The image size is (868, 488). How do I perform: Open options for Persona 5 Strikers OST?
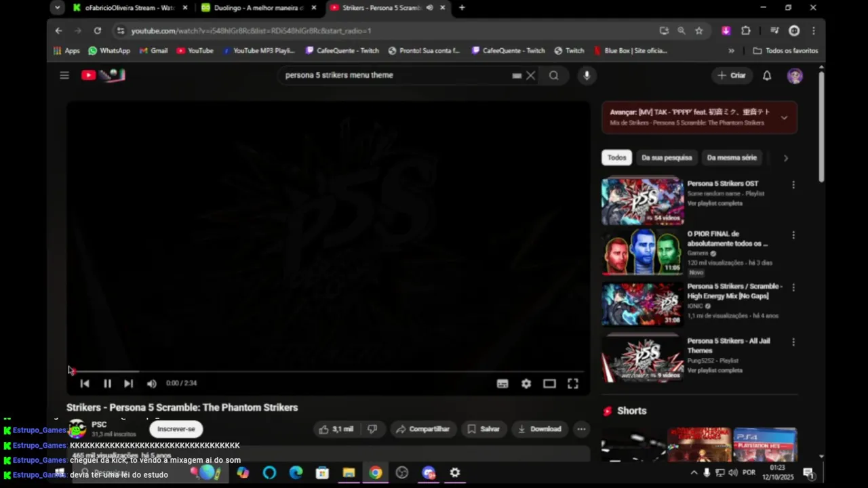(793, 184)
